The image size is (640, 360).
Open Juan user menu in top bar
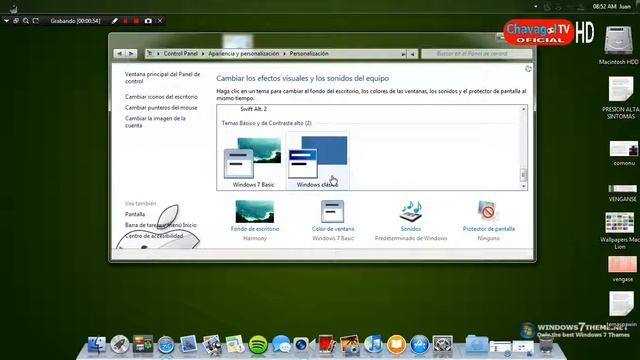point(624,6)
